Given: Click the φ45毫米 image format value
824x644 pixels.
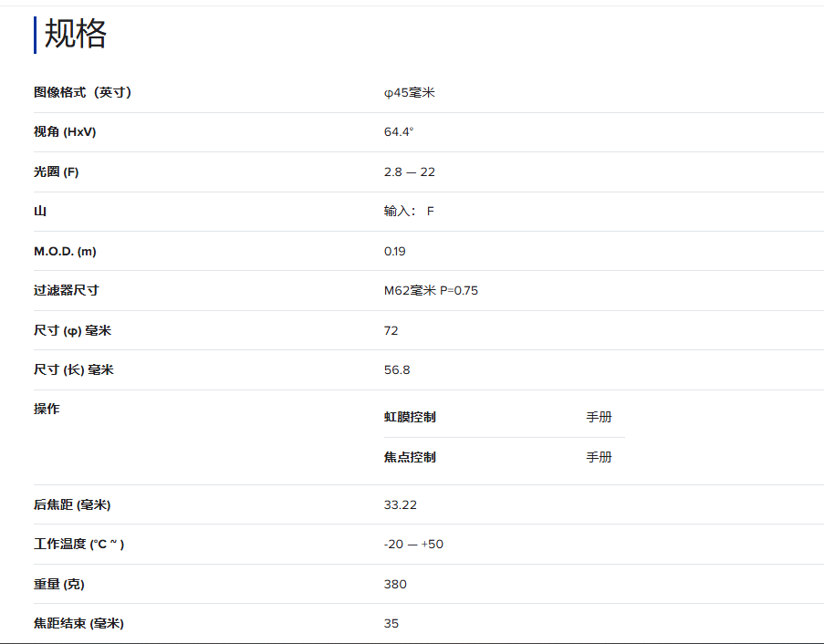Looking at the screenshot, I should (x=410, y=92).
